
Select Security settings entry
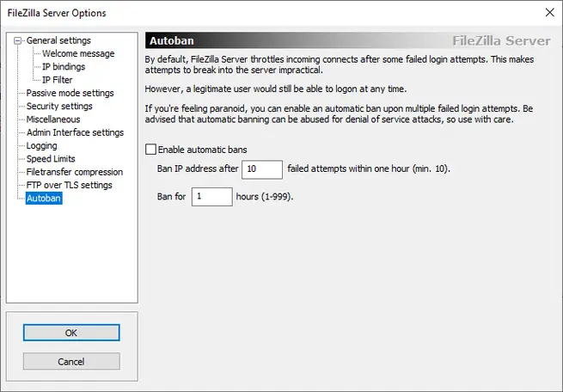[x=59, y=107]
